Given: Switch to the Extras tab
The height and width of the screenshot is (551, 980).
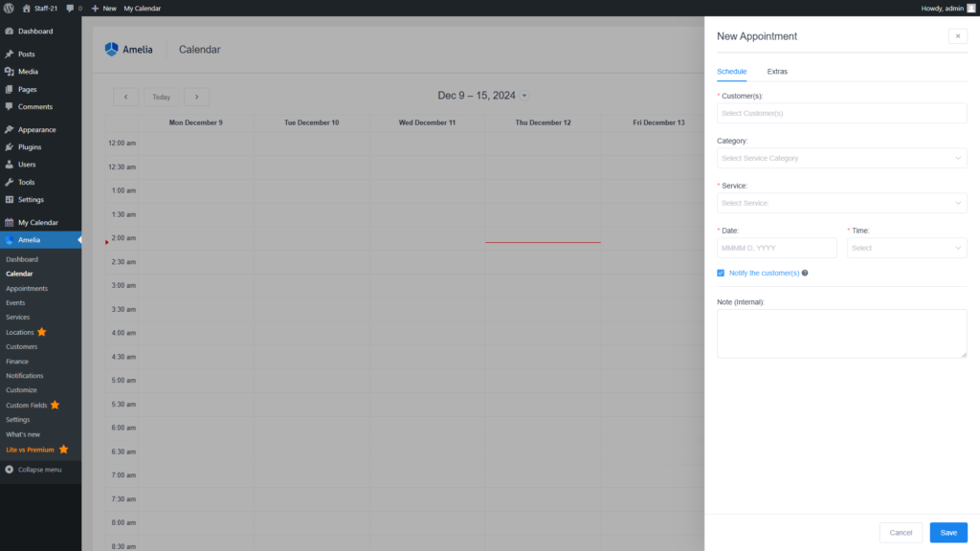Looking at the screenshot, I should pyautogui.click(x=777, y=72).
